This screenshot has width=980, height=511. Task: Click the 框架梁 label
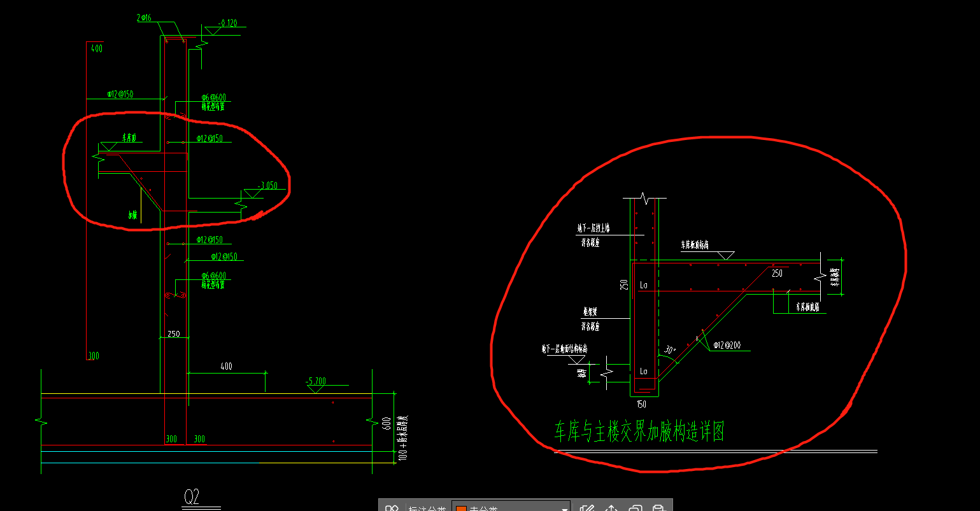591,312
